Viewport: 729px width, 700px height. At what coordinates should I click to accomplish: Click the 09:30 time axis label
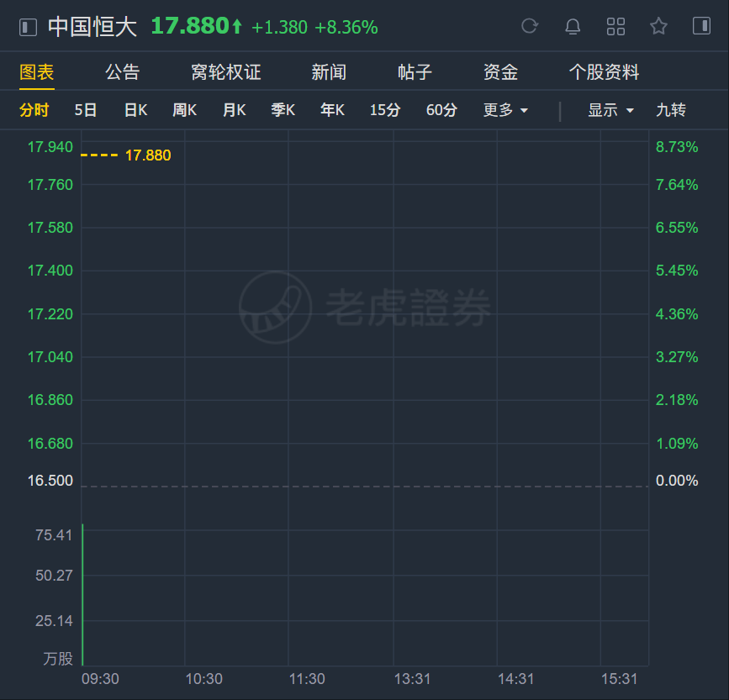[x=100, y=679]
